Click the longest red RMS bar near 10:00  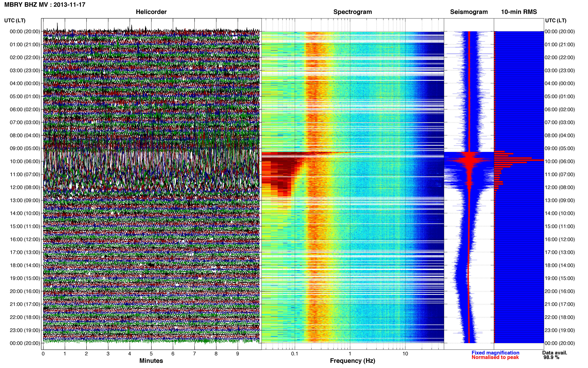coord(519,160)
